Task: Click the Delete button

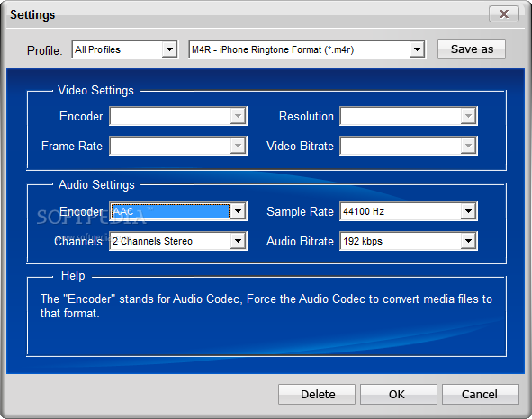Action: (317, 394)
